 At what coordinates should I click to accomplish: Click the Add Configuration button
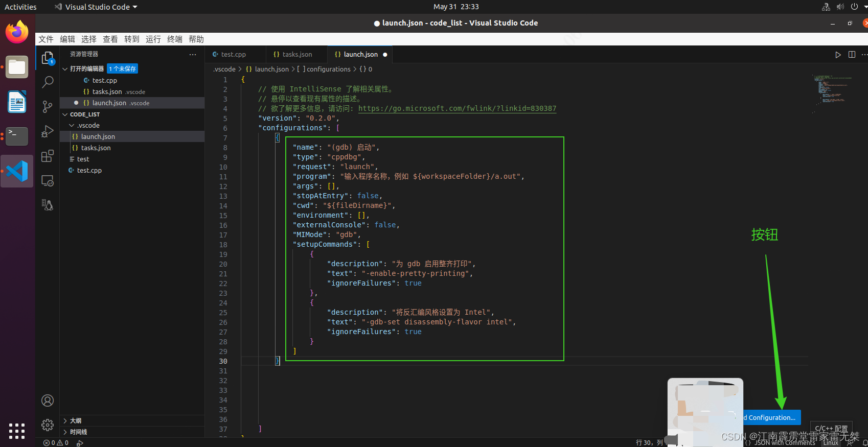(771, 418)
